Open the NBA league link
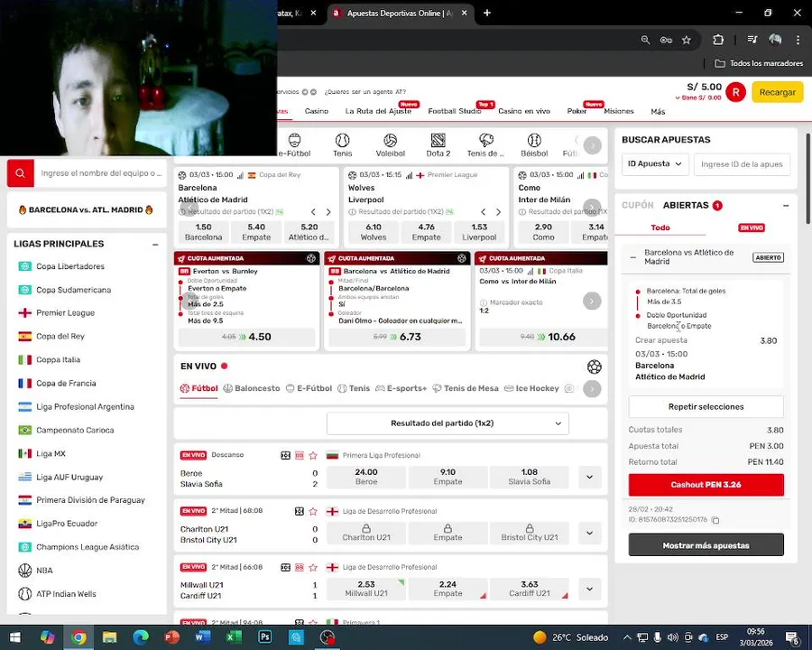Viewport: 812px width, 650px height. 44,571
